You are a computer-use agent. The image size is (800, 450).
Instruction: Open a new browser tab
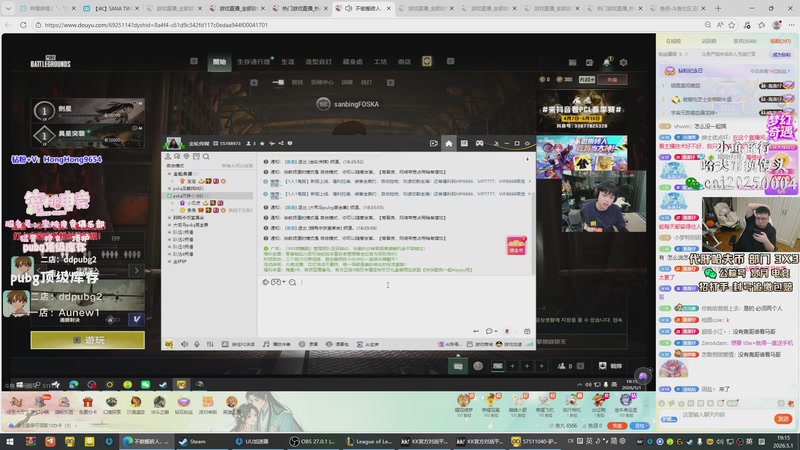click(718, 8)
